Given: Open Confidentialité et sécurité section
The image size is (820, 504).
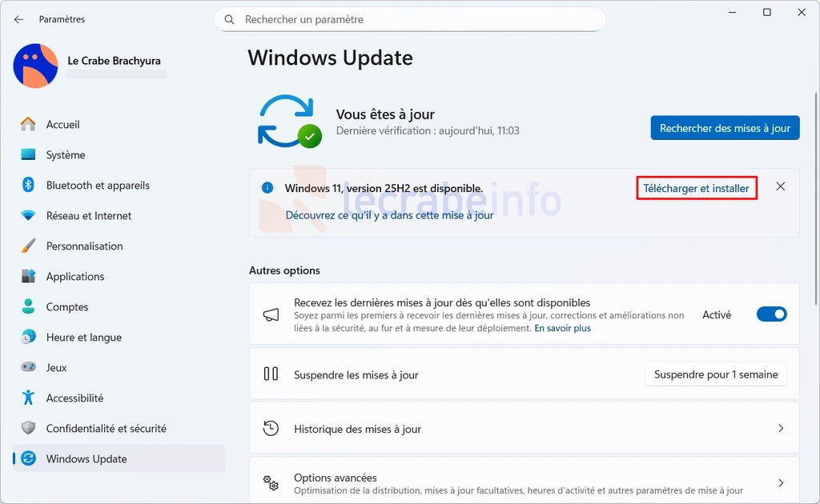Looking at the screenshot, I should click(119, 428).
